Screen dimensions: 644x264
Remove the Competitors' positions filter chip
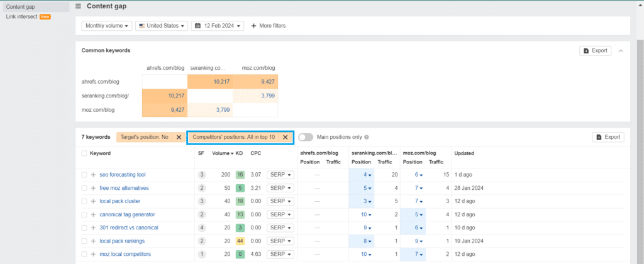(x=286, y=137)
